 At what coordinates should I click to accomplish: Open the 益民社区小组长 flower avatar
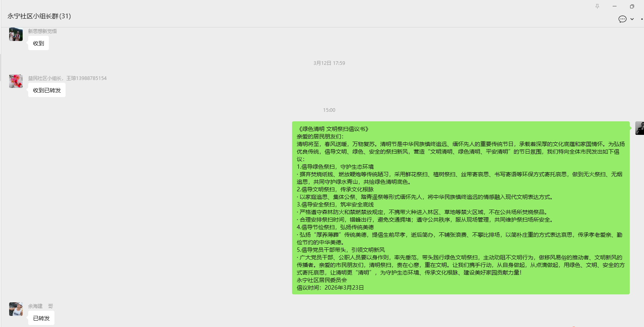click(16, 81)
